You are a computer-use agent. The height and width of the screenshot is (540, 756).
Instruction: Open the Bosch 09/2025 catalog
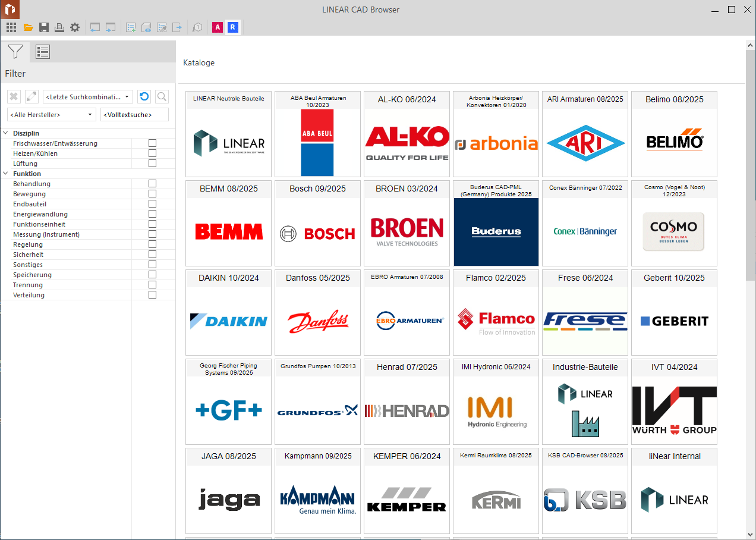[x=317, y=223]
